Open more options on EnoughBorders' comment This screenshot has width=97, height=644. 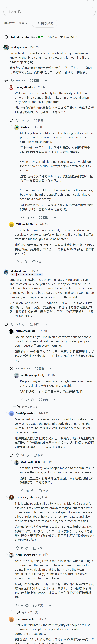(50, 120)
